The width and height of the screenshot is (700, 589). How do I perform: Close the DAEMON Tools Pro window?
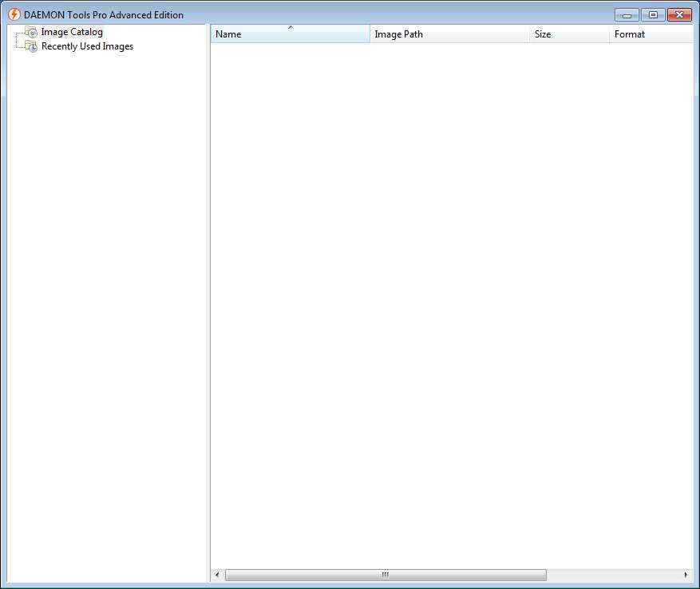click(679, 15)
